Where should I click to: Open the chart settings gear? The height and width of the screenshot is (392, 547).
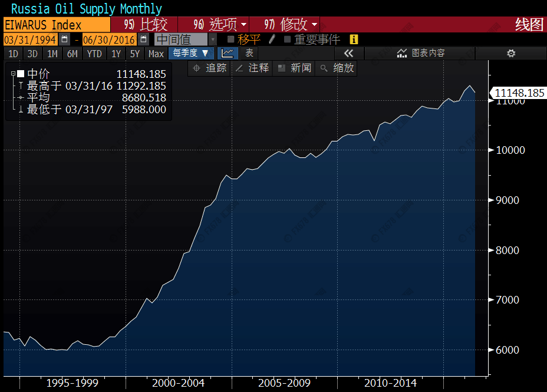[510, 54]
